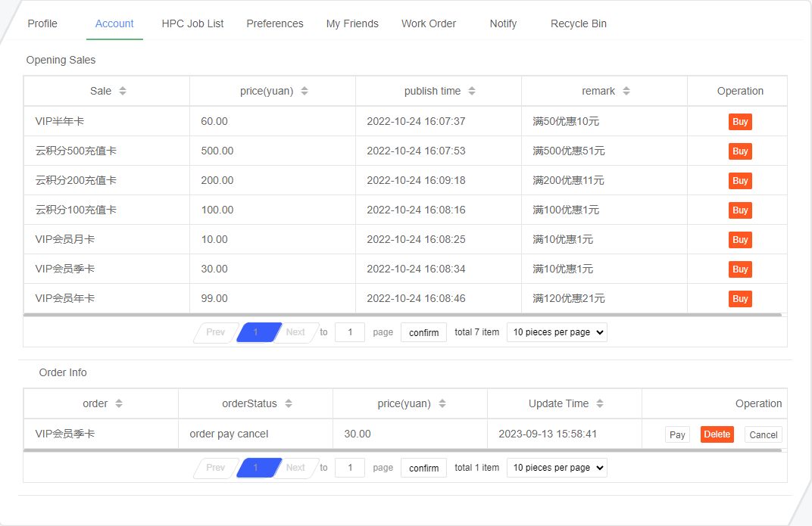
Task: Open Opening Sales pieces per page dropdown
Action: [557, 332]
